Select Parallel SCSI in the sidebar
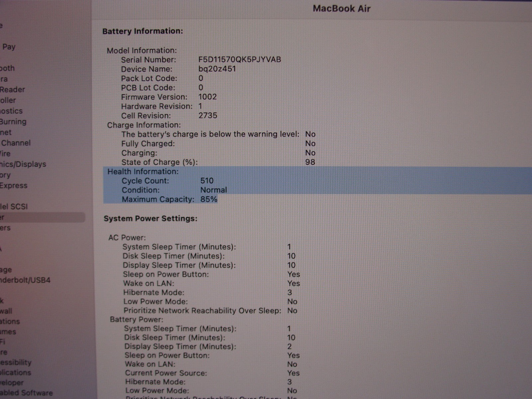Screen dimensions: 532x399 (14, 206)
